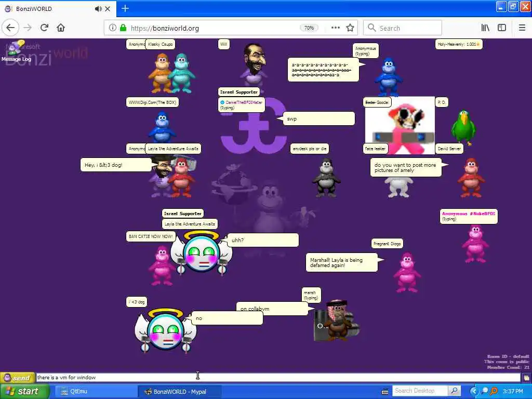532x399 pixels.
Task: Click 'Marshall! Layla is being defamed' bubble
Action: coord(342,262)
